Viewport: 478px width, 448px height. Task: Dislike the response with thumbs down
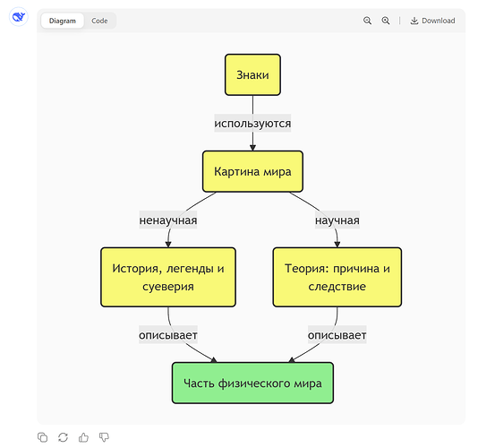pos(104,437)
